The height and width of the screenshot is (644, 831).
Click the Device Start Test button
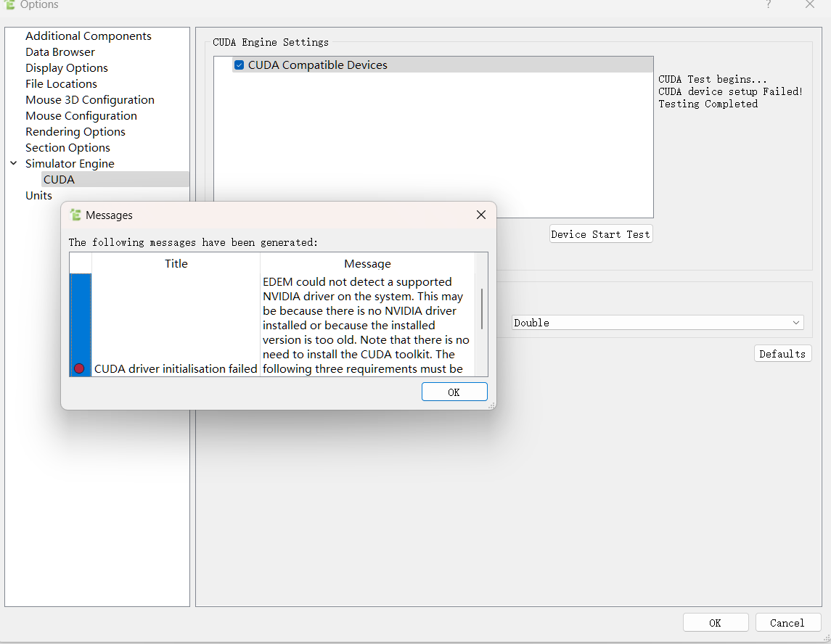pos(600,234)
